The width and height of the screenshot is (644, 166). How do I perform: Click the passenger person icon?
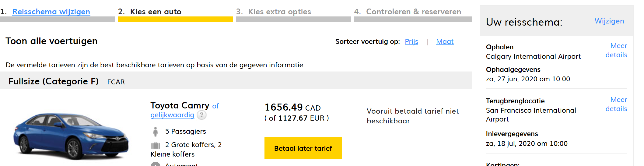pyautogui.click(x=156, y=132)
